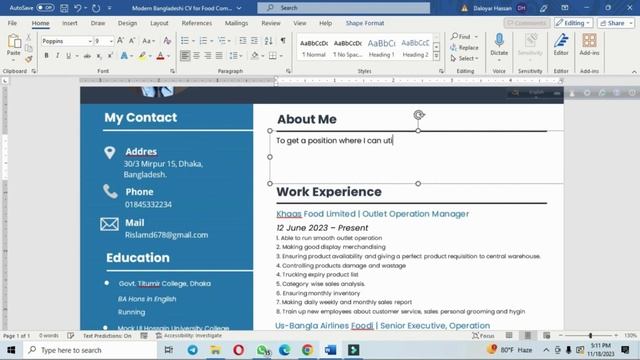Open the Add-ins gallery
This screenshot has height=360, width=640.
pyautogui.click(x=589, y=44)
